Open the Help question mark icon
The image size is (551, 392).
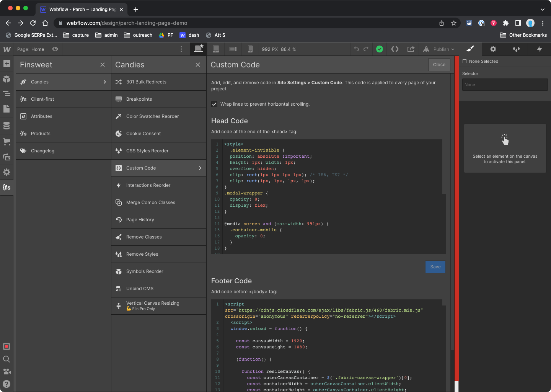(7, 384)
